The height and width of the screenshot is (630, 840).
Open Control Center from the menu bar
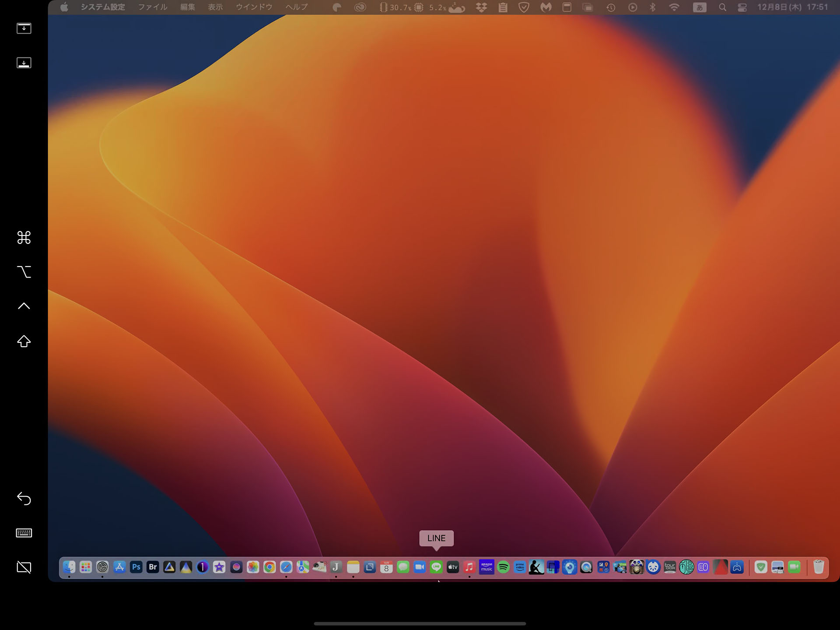742,7
